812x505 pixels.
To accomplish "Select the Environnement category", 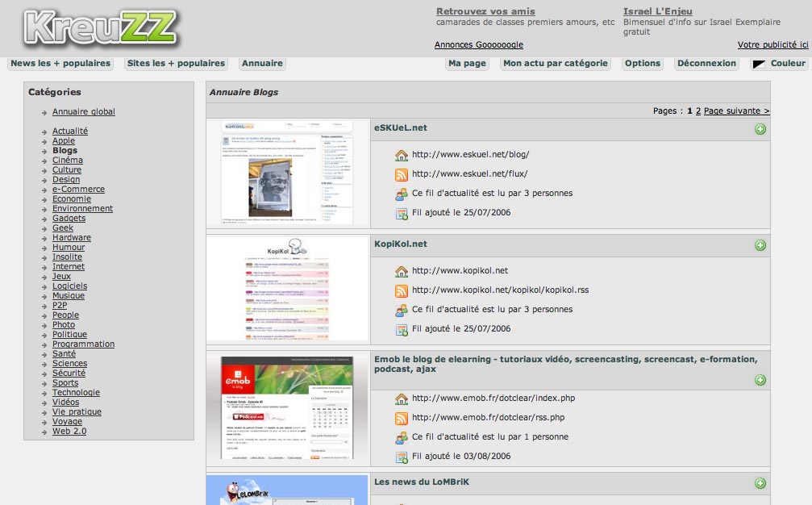I will 82,209.
